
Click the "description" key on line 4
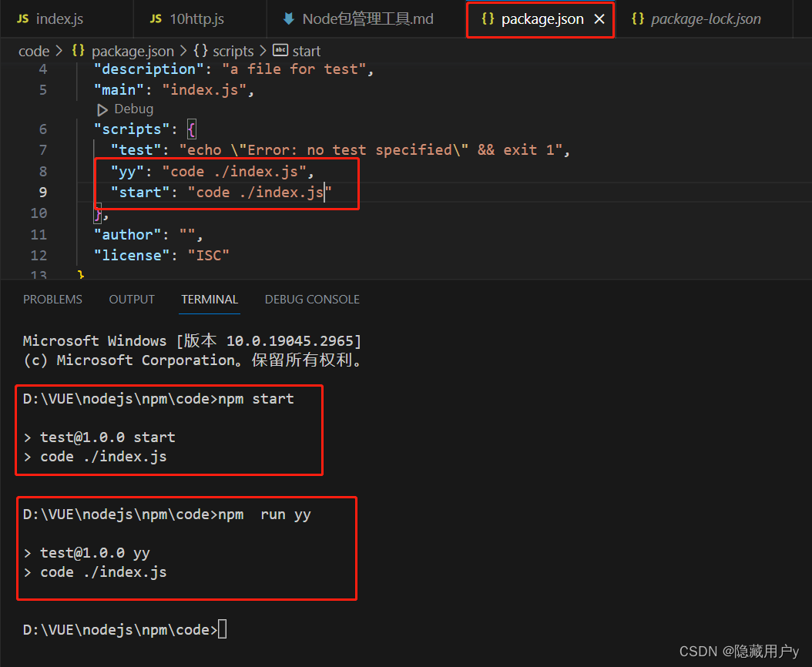point(149,69)
